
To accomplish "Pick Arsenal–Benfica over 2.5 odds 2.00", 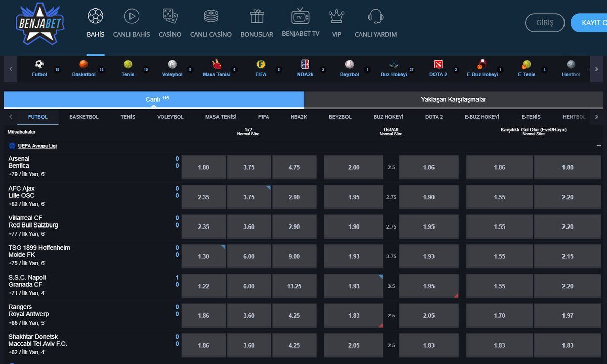I will pyautogui.click(x=354, y=167).
